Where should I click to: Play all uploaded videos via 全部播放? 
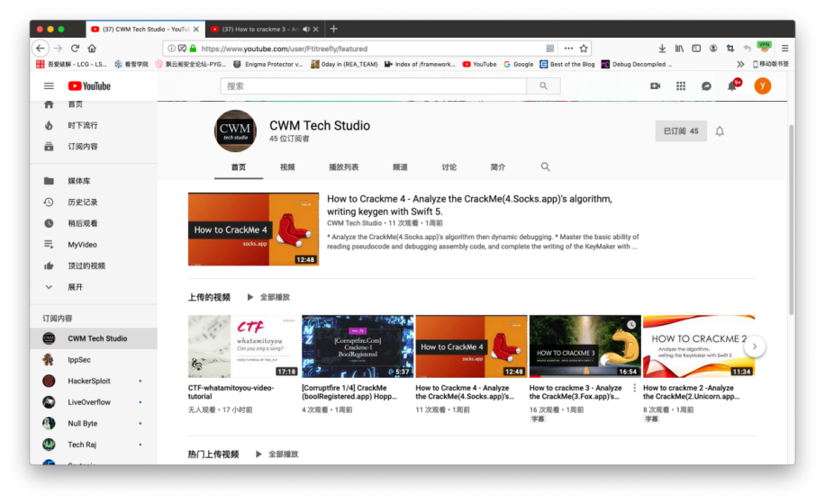click(269, 298)
